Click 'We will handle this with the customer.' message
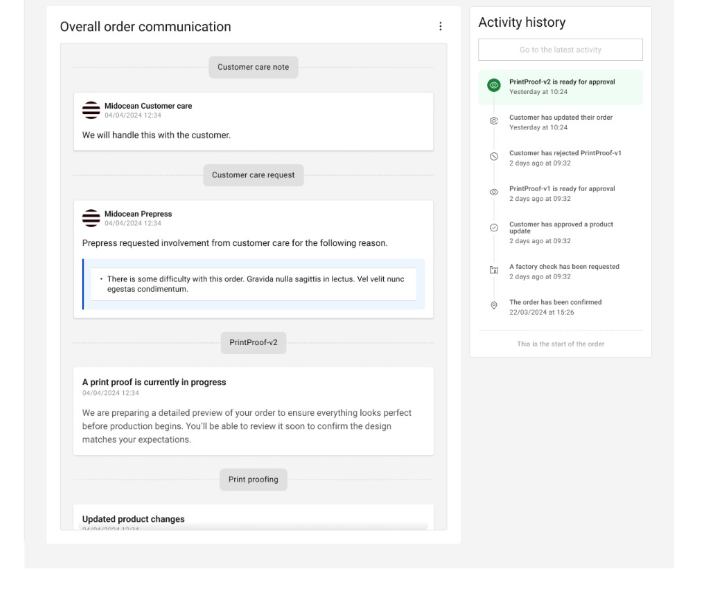This screenshot has width=708, height=591. (x=156, y=135)
